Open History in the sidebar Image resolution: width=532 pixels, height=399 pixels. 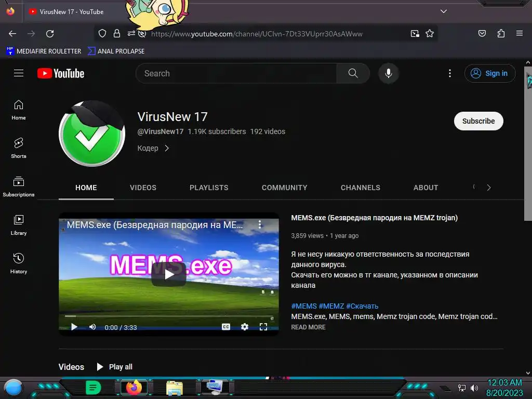pyautogui.click(x=19, y=263)
